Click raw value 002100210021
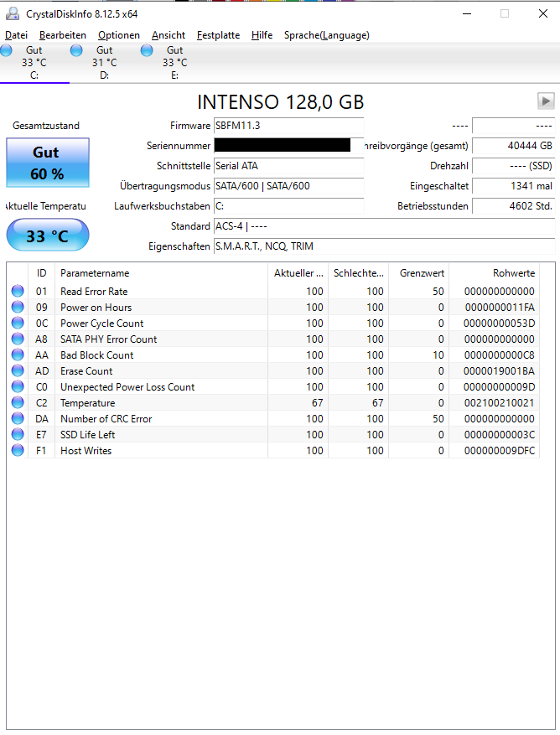This screenshot has width=560, height=735. click(500, 403)
